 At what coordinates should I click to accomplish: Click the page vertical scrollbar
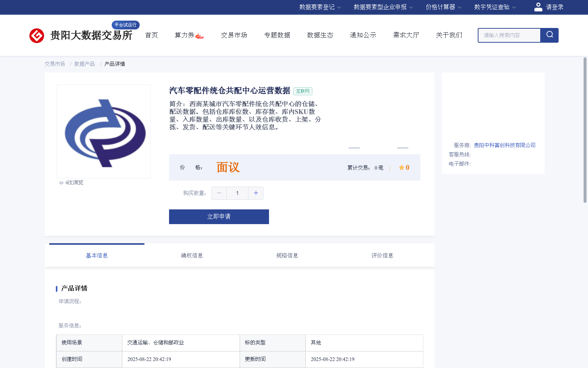pyautogui.click(x=585, y=130)
